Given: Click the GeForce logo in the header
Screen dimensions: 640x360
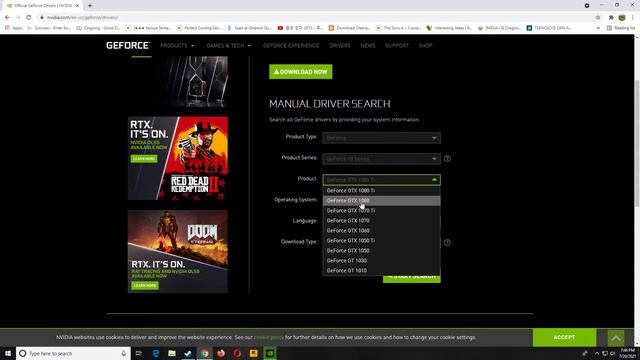Looking at the screenshot, I should [x=128, y=45].
